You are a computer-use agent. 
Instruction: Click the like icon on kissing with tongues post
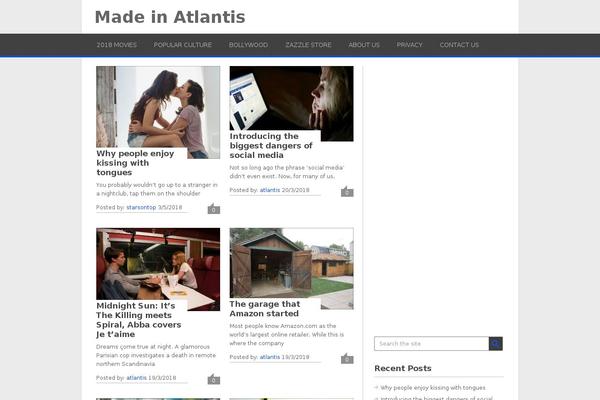pyautogui.click(x=214, y=209)
